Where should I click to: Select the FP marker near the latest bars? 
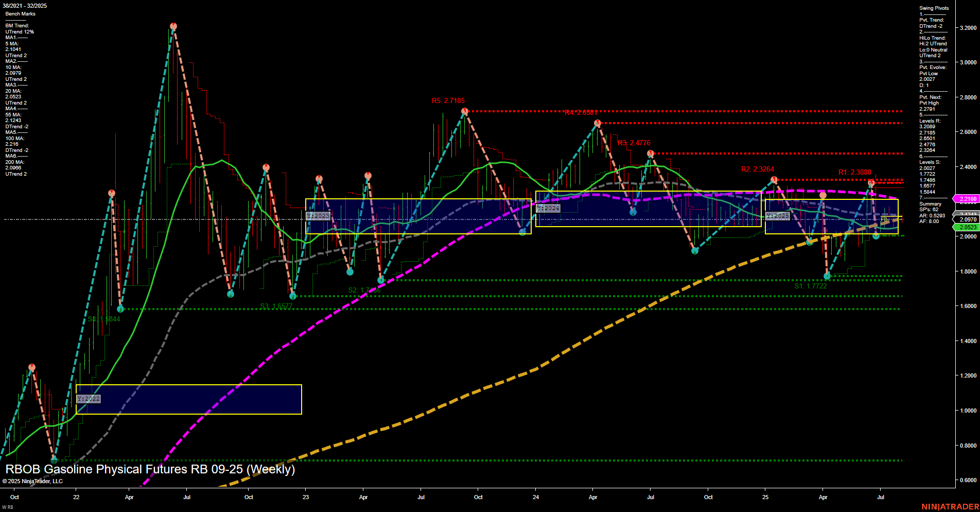click(884, 219)
